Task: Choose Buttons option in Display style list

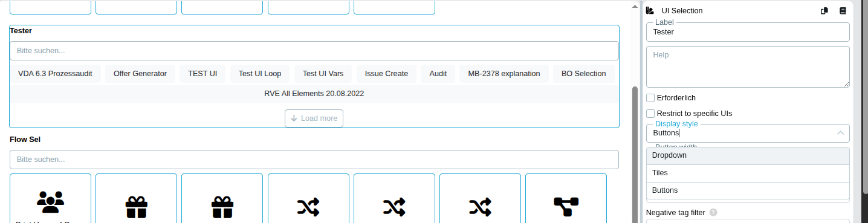Action: tap(748, 190)
